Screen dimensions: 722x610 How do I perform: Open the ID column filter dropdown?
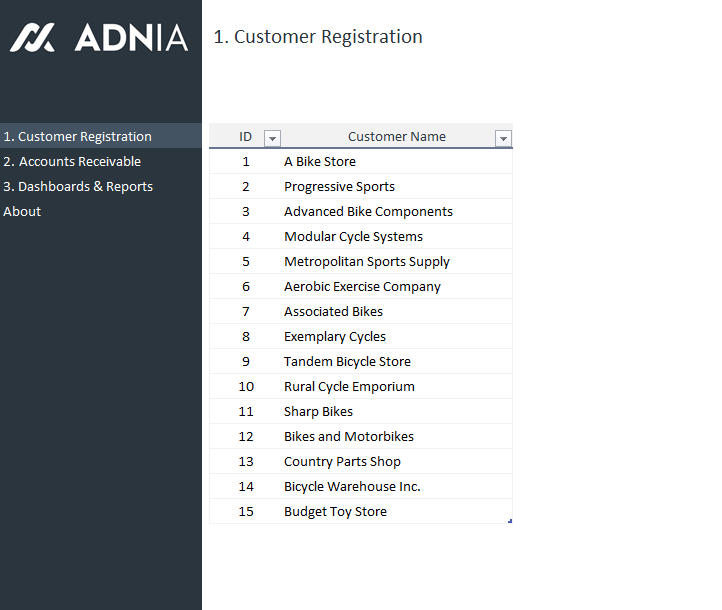pos(272,138)
